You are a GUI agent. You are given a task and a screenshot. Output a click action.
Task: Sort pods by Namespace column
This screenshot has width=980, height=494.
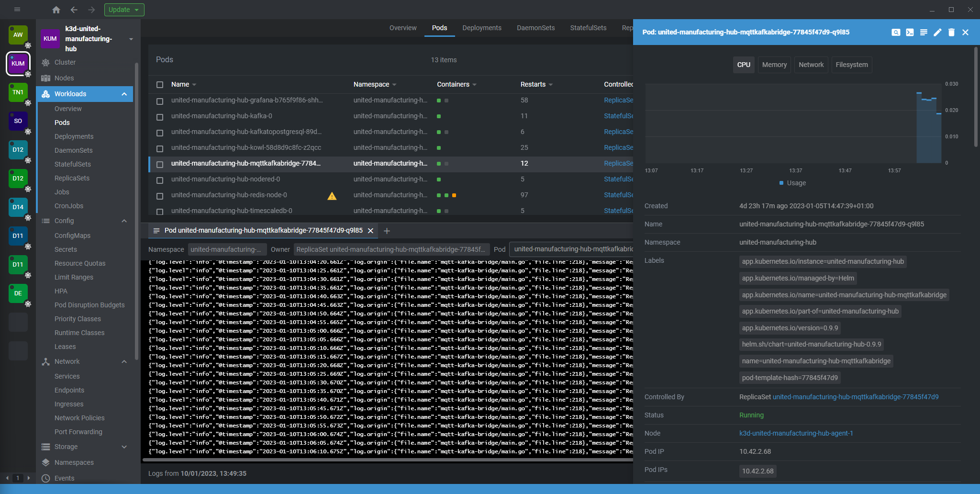[375, 84]
